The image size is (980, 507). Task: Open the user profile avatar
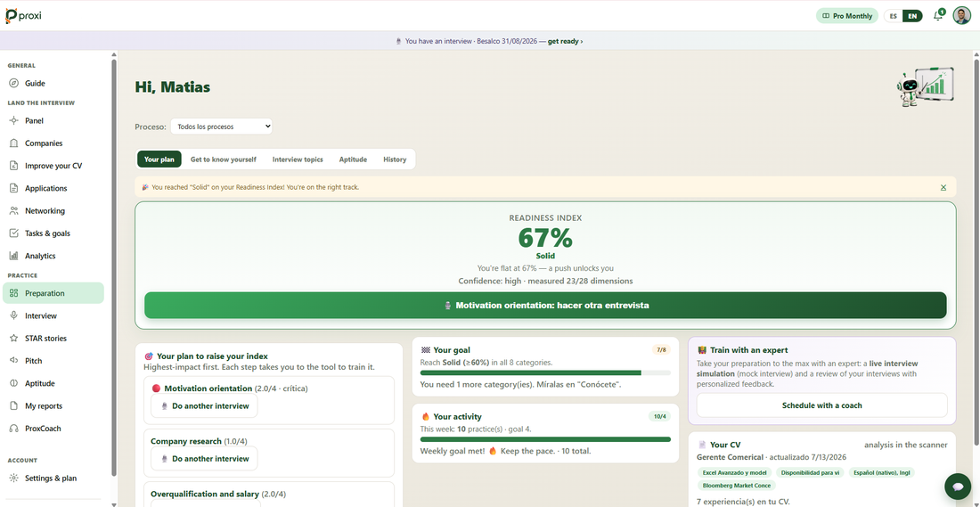click(961, 16)
